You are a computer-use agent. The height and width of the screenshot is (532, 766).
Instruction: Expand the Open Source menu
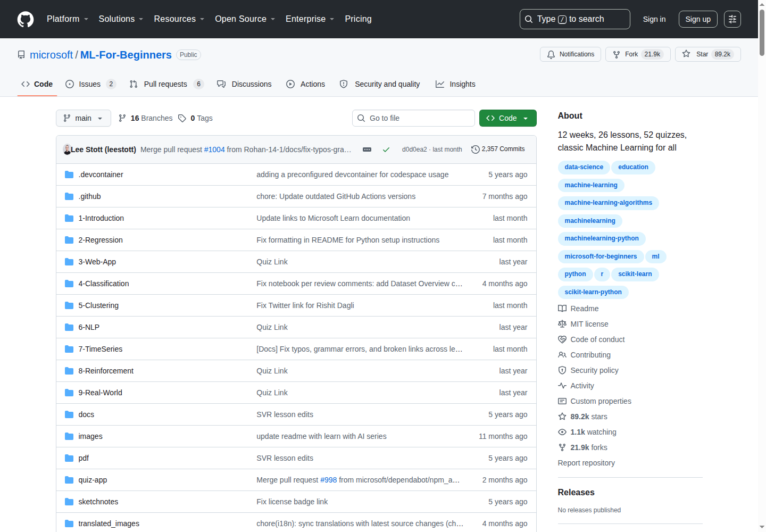coord(245,19)
